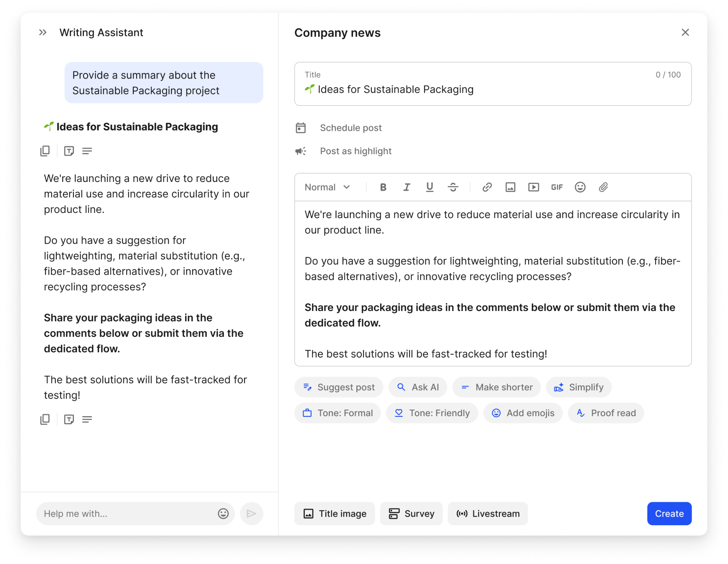This screenshot has height=564, width=728.
Task: Enable Post as highlight
Action: [355, 151]
